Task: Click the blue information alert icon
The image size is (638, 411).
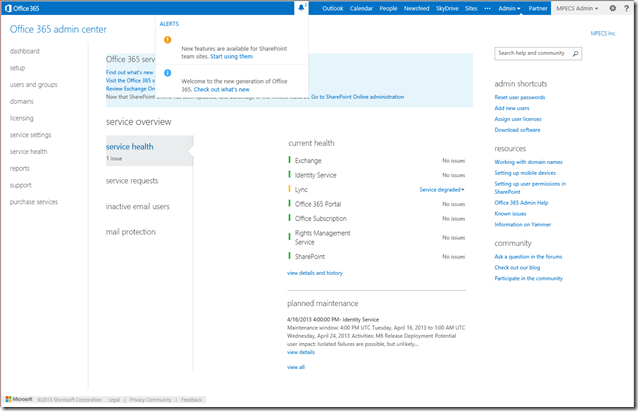Action: pyautogui.click(x=168, y=73)
